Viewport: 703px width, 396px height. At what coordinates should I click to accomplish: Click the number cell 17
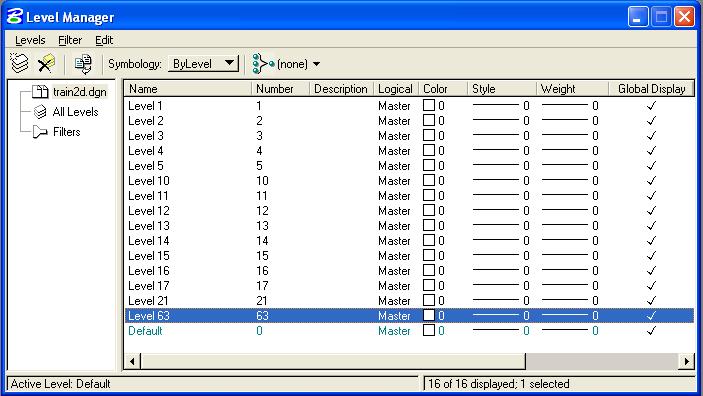262,286
